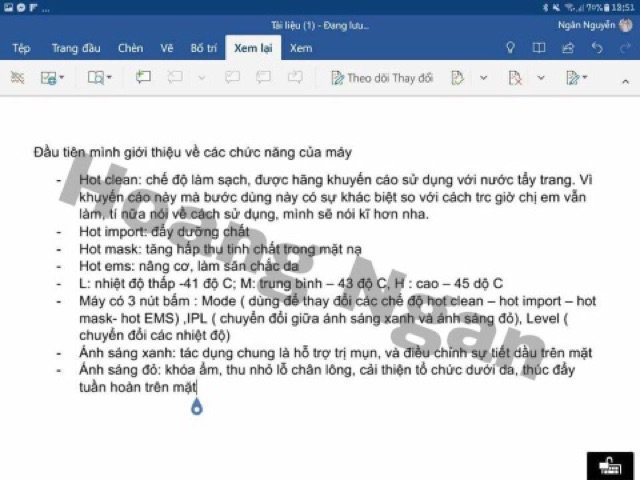Open the Tệp tab
Screen dimensions: 640x480
[21, 49]
